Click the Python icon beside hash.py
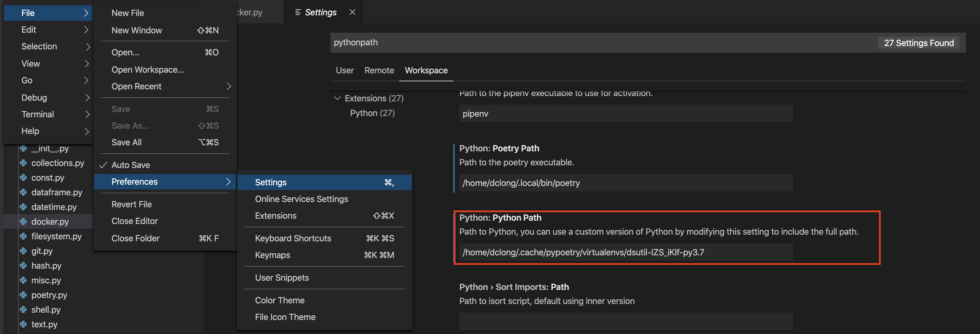Viewport: 980px width, 334px height. pos(24,266)
